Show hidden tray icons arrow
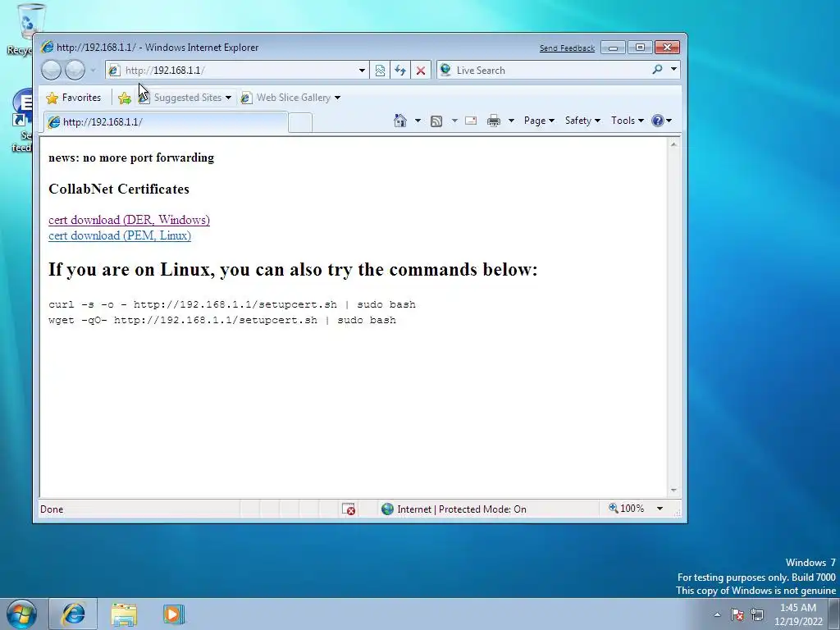840x630 pixels. tap(717, 614)
